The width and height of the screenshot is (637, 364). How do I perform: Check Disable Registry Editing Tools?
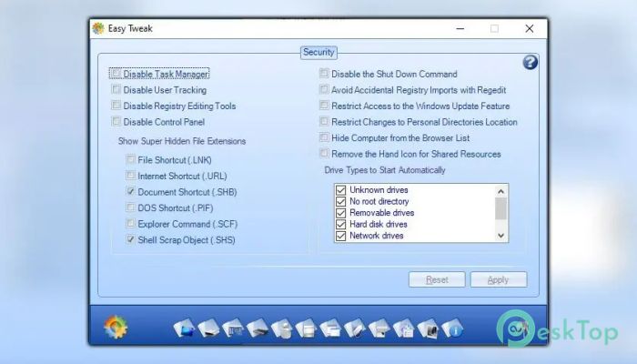click(x=116, y=106)
